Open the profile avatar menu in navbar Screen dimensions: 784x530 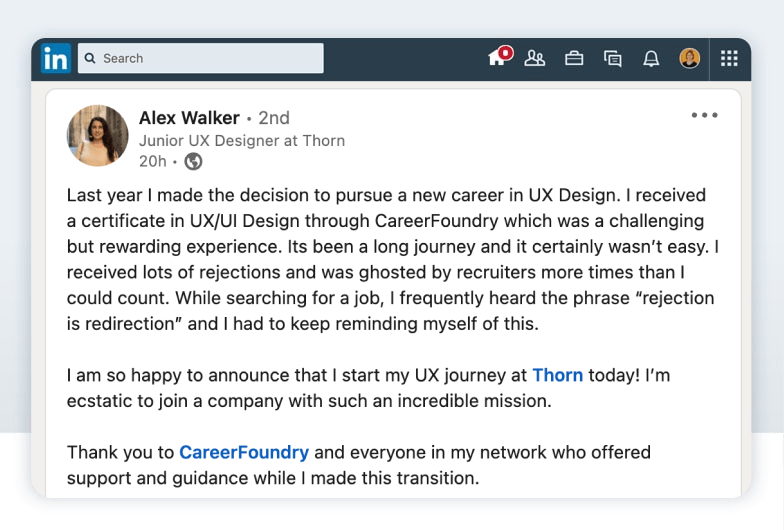[690, 59]
